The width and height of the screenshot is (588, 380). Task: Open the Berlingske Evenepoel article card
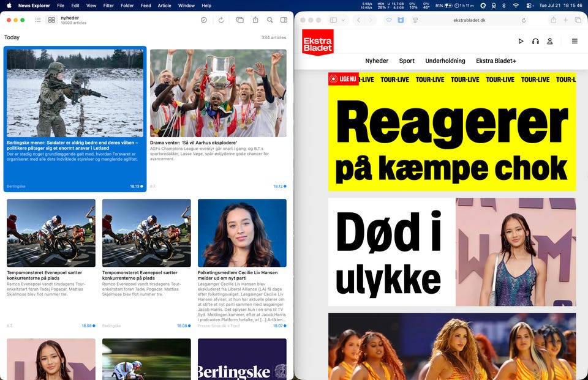(x=146, y=264)
